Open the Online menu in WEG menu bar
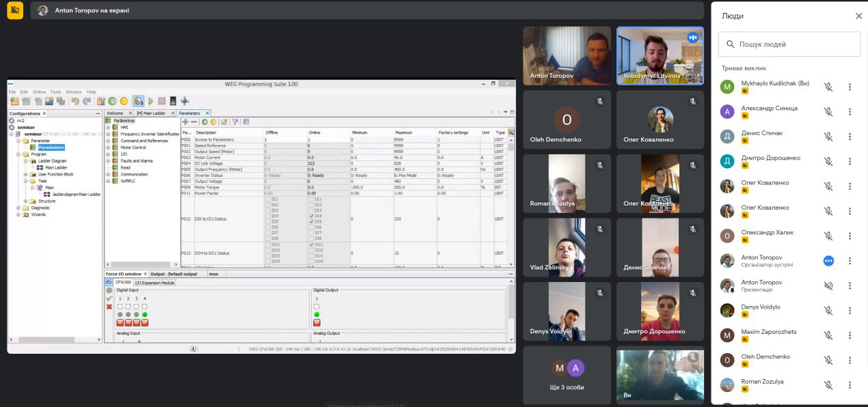Screen dimensions: 868x407 [x=39, y=92]
